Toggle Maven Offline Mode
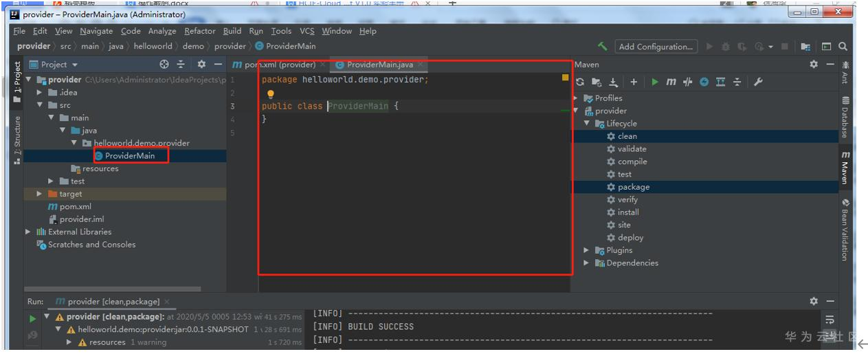 (x=687, y=82)
